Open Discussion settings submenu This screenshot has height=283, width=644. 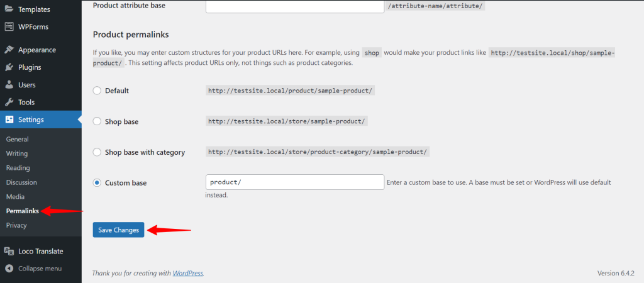coord(21,182)
